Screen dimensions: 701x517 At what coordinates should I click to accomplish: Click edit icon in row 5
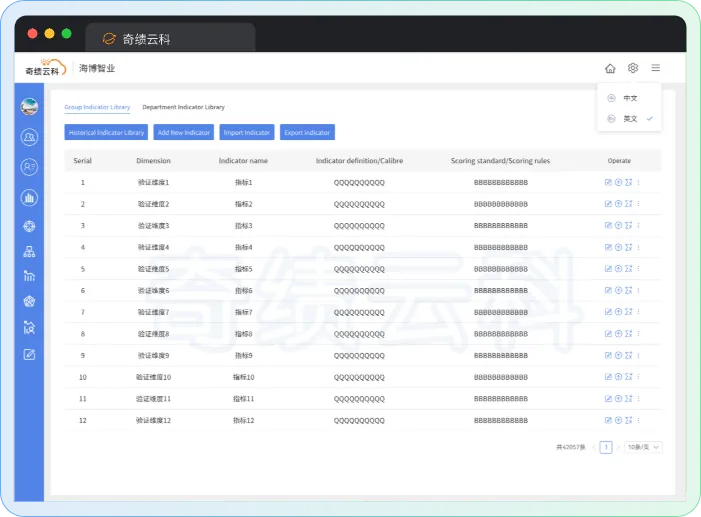[608, 268]
